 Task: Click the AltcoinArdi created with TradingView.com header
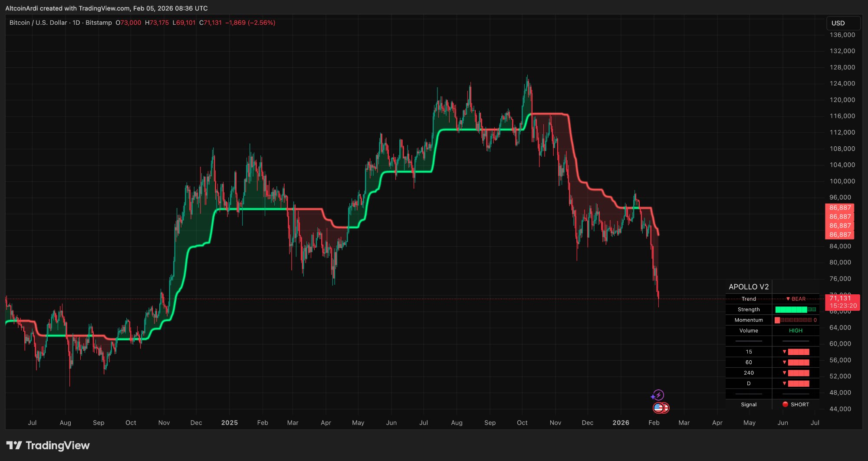tap(106, 8)
